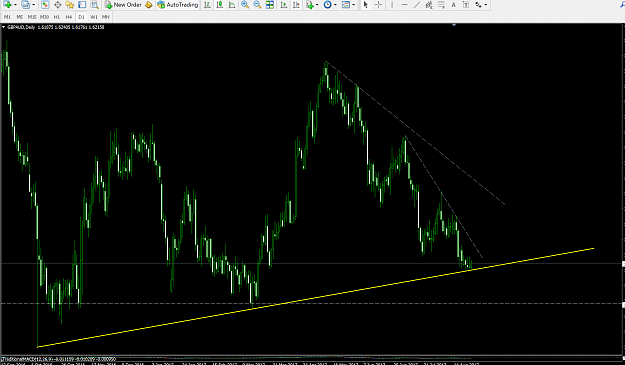Switch timeframe to M30
The height and width of the screenshot is (365, 625).
pos(44,17)
